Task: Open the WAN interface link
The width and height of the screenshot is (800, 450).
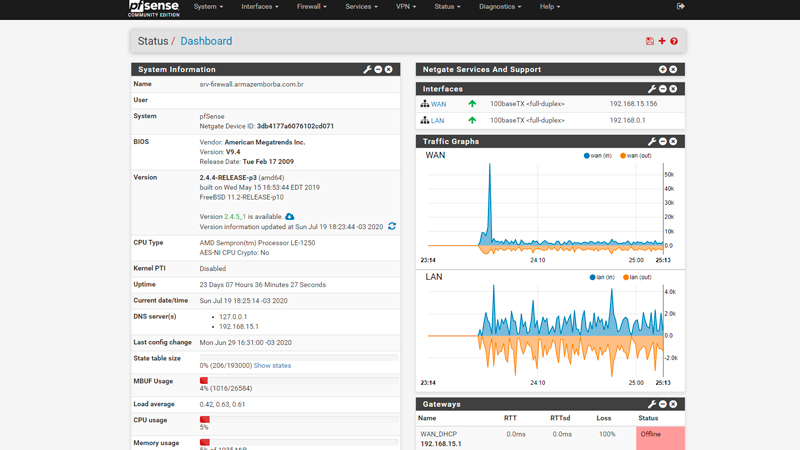Action: tap(438, 104)
